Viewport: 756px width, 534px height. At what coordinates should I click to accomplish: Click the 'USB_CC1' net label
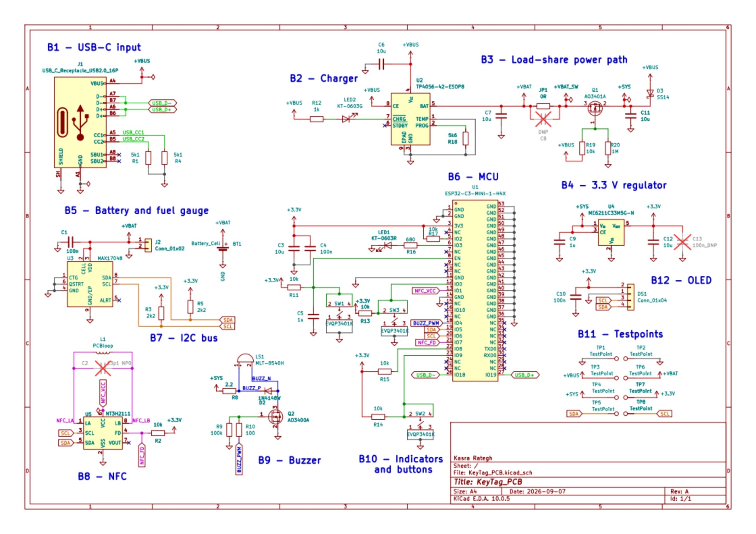(x=133, y=132)
